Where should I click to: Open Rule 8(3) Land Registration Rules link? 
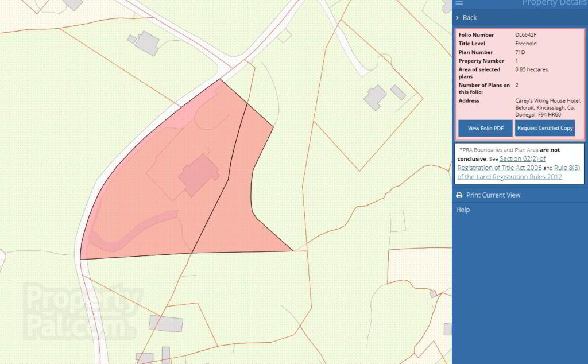coord(519,172)
